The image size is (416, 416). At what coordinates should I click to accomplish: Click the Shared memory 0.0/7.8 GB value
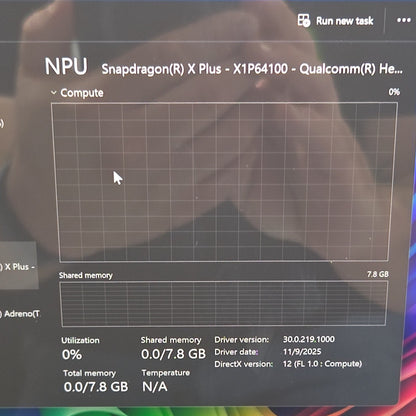point(173,354)
